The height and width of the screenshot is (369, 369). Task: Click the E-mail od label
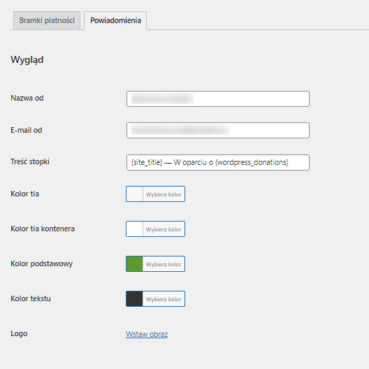[26, 130]
